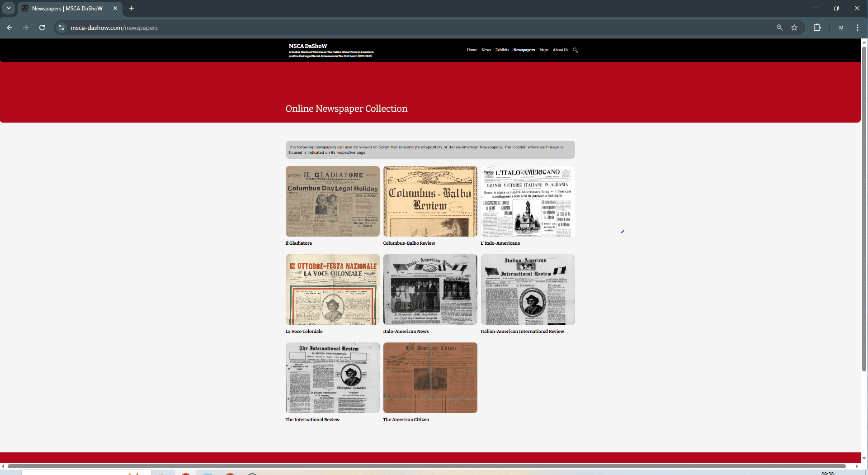Bookmark this page with star icon
The width and height of the screenshot is (868, 475).
794,28
